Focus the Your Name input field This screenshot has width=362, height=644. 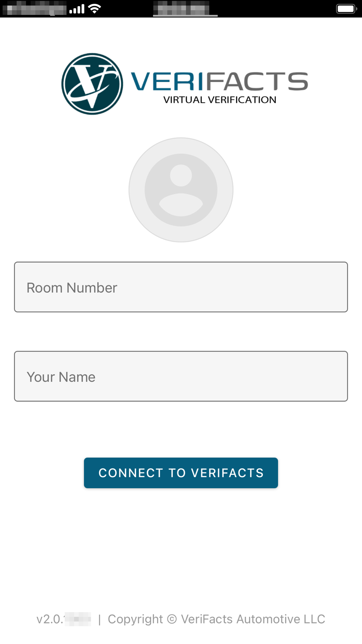click(181, 376)
